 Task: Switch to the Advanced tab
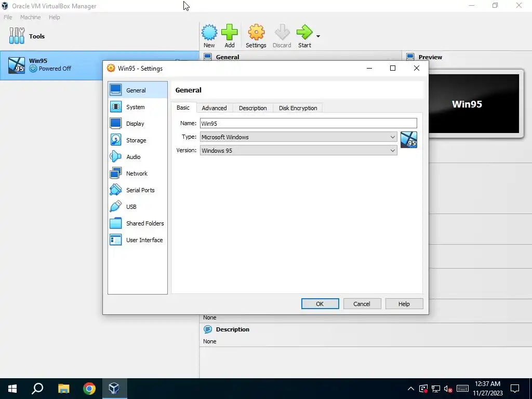[x=214, y=108]
